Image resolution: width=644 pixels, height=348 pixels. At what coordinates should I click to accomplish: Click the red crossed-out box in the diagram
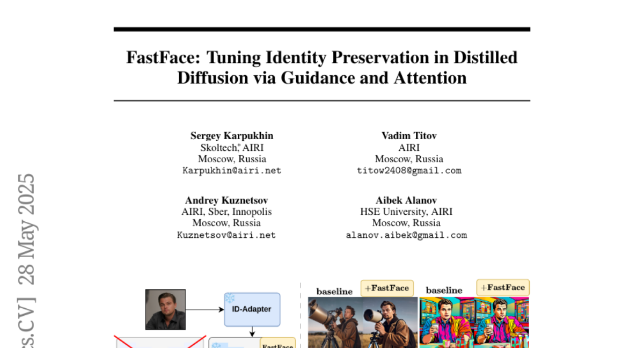coord(160,342)
